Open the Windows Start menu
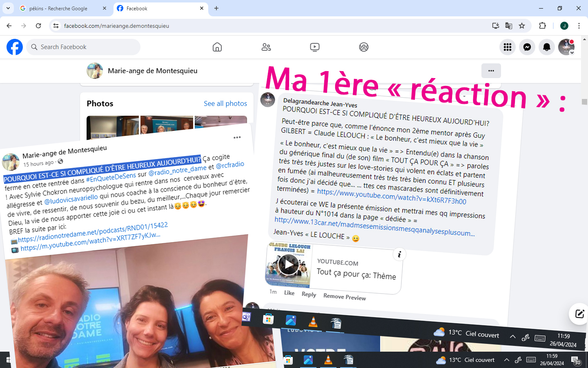588x368 pixels. (8, 360)
